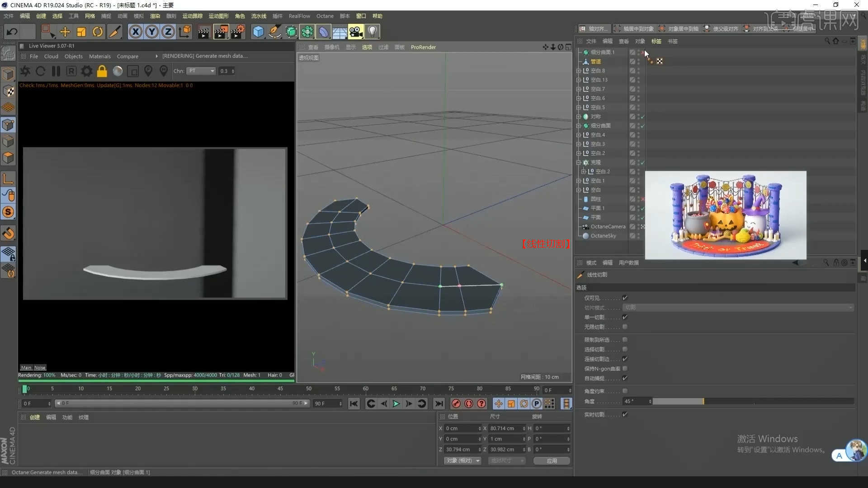Click Live Viewer restart render icon

pos(40,71)
